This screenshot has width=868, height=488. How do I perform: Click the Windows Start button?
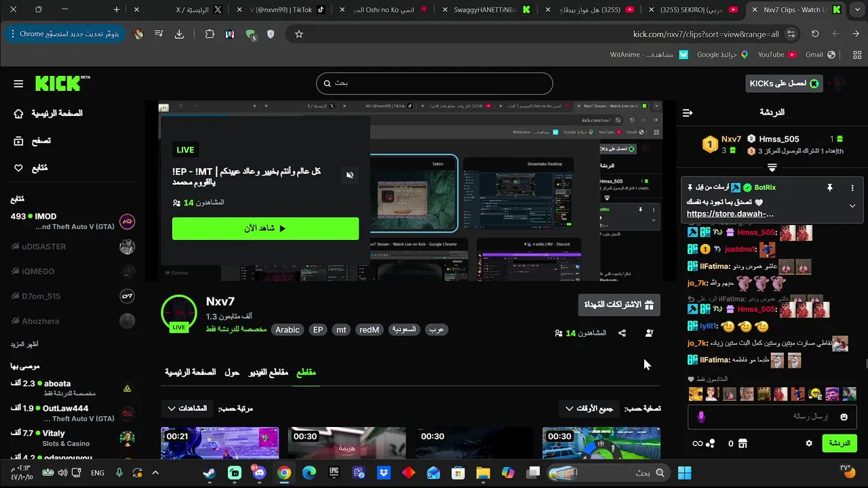pyautogui.click(x=684, y=473)
